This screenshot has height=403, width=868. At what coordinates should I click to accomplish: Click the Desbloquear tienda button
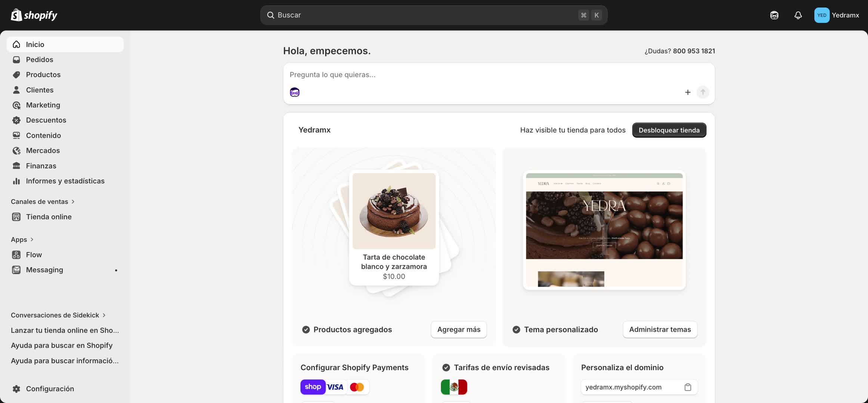pos(669,130)
